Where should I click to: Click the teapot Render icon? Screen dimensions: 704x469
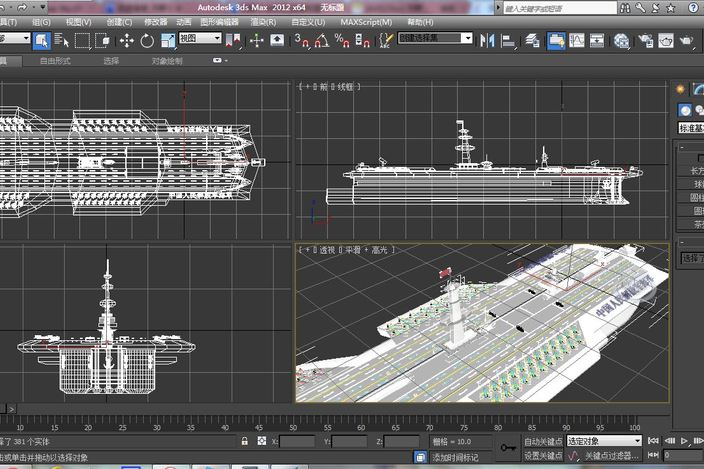687,41
